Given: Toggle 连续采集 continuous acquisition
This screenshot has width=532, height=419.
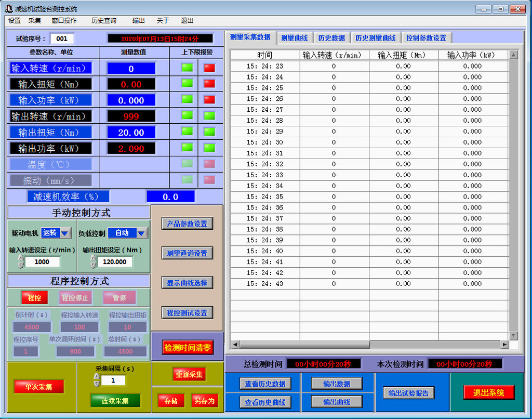Looking at the screenshot, I should tap(115, 401).
